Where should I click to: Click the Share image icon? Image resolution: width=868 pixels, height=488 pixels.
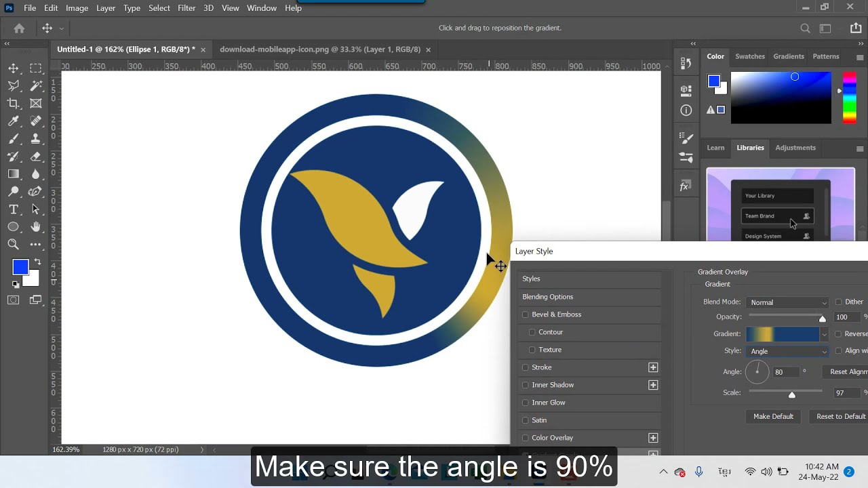pyautogui.click(x=856, y=28)
